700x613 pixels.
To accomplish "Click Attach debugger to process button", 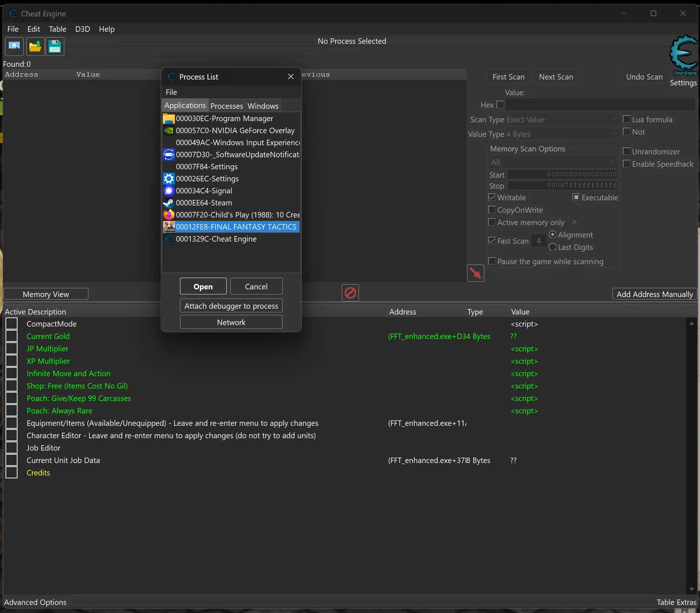I will point(231,306).
